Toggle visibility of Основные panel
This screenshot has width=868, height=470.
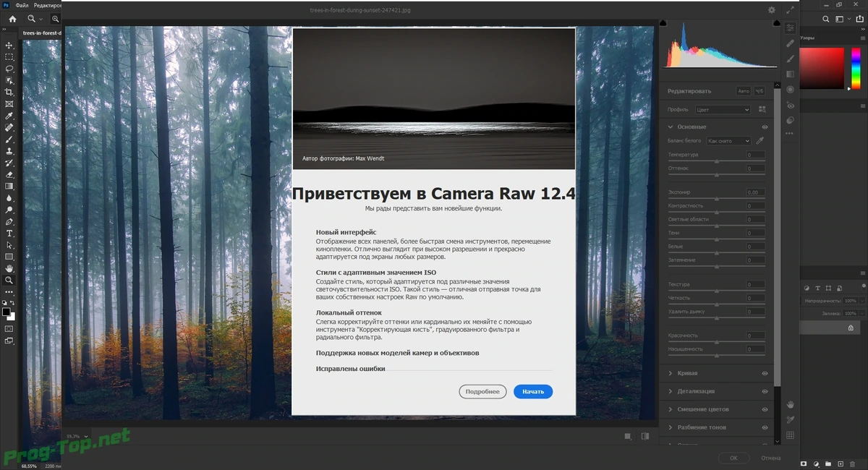[x=765, y=127]
